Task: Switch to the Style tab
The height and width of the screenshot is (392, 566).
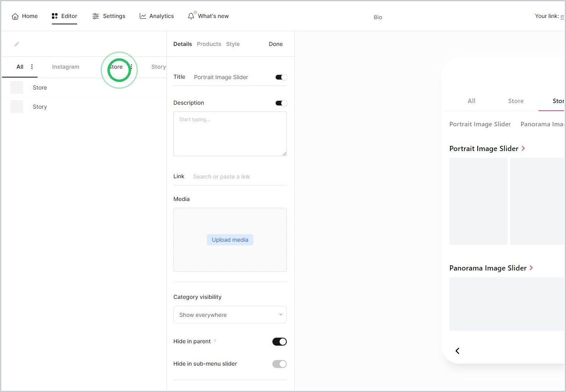Action: [233, 44]
